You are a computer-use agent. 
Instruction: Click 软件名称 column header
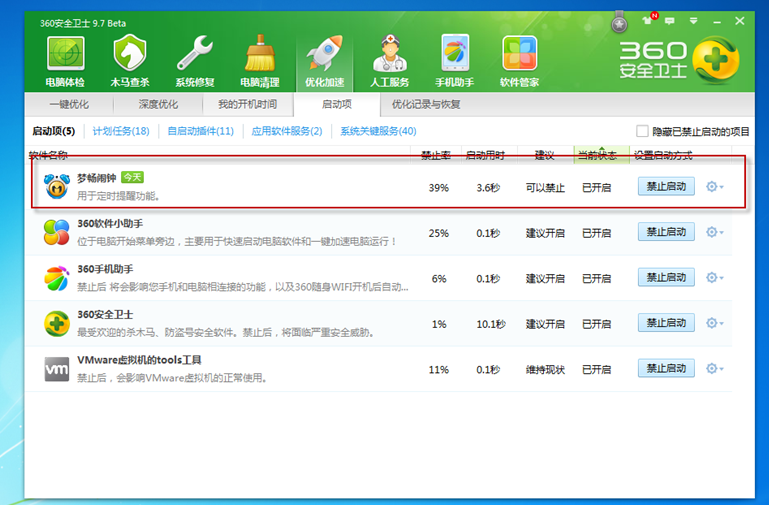(x=48, y=155)
